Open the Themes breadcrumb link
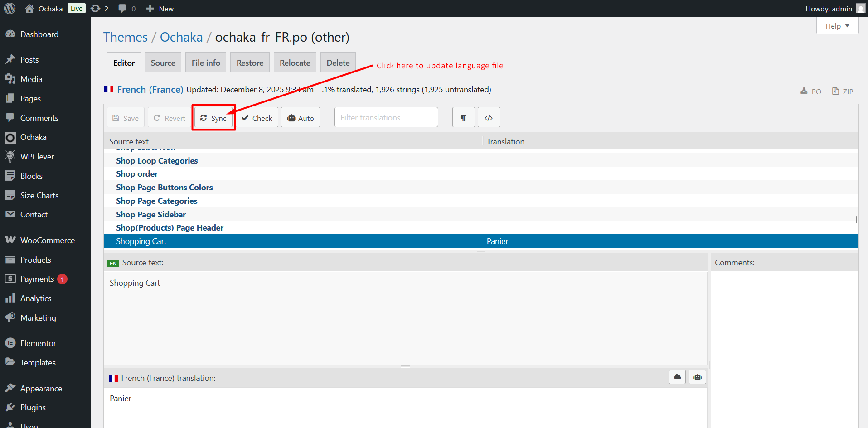 (x=126, y=37)
